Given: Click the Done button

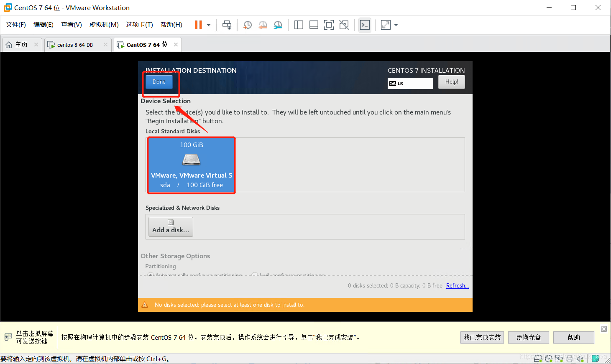Looking at the screenshot, I should point(159,82).
